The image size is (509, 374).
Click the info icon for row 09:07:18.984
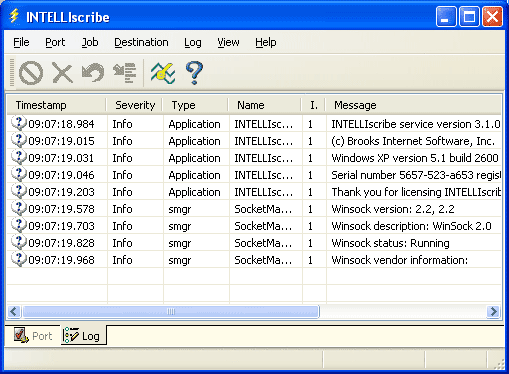tap(19, 123)
